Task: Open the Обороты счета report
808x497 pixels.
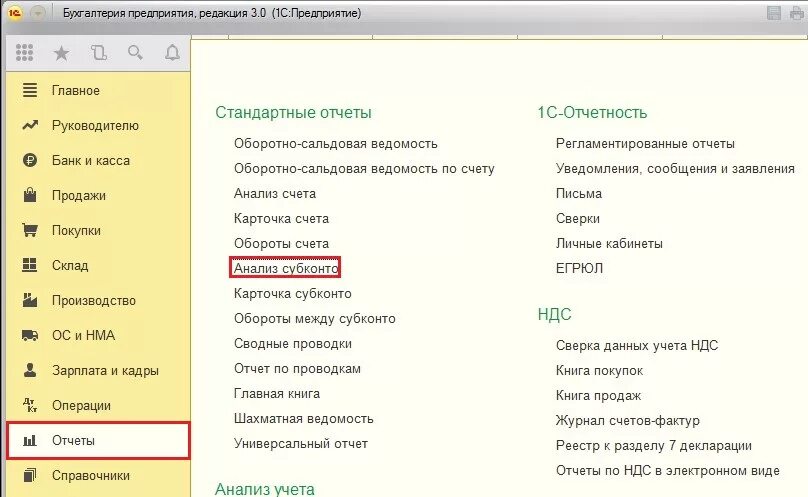Action: pos(281,244)
